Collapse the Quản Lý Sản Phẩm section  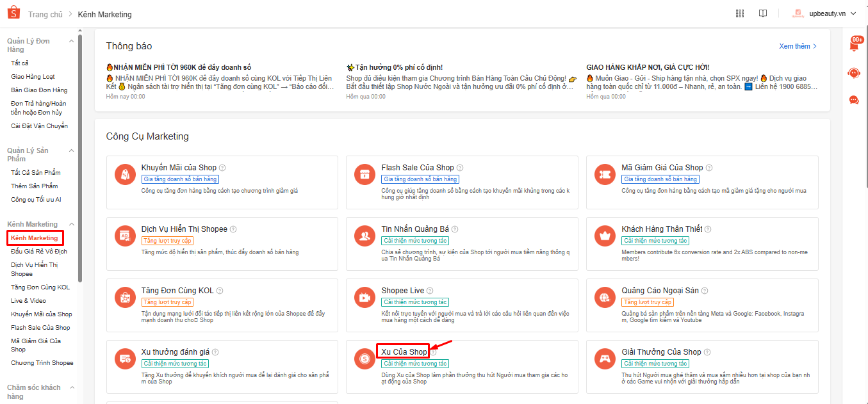[72, 150]
